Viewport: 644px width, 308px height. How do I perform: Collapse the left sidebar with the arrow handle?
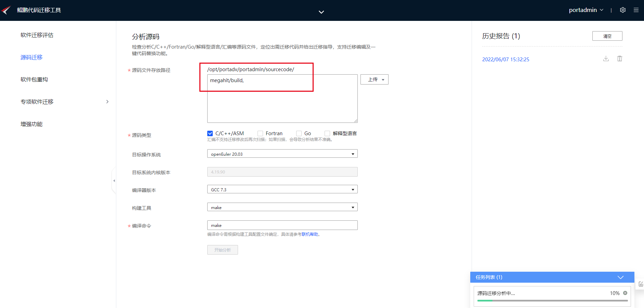point(114,181)
